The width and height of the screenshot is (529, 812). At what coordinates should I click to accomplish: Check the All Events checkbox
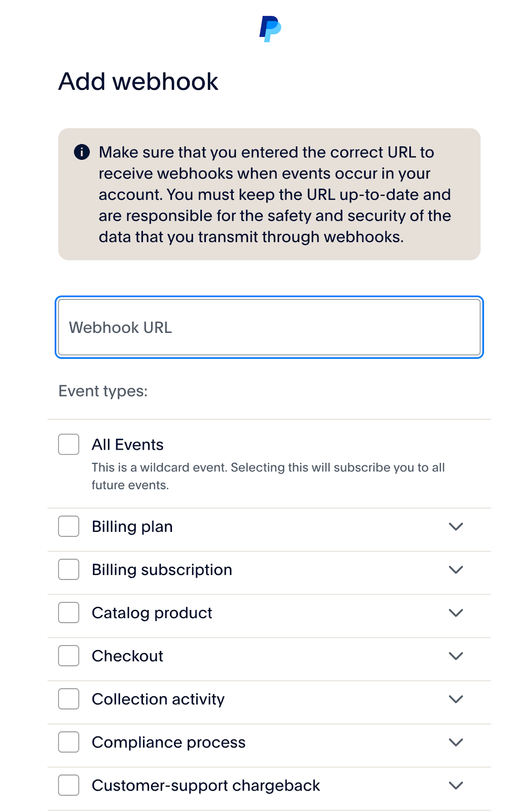[x=68, y=445]
